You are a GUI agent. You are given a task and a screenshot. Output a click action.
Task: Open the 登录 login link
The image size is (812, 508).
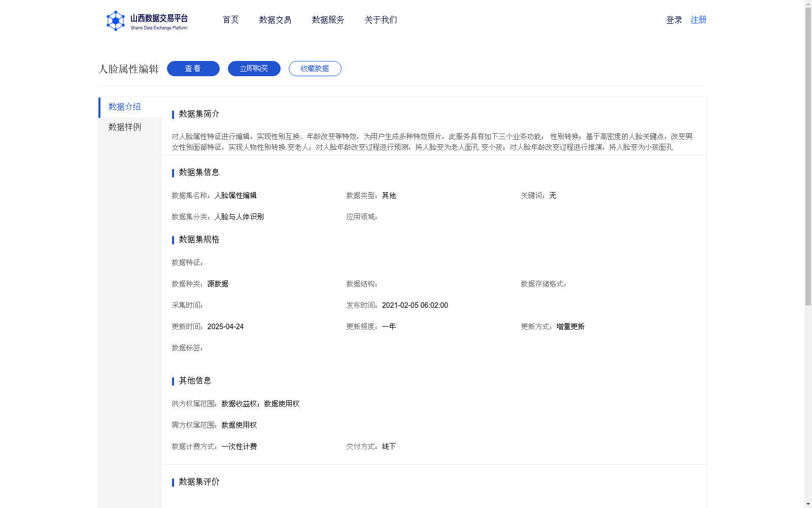pyautogui.click(x=673, y=20)
